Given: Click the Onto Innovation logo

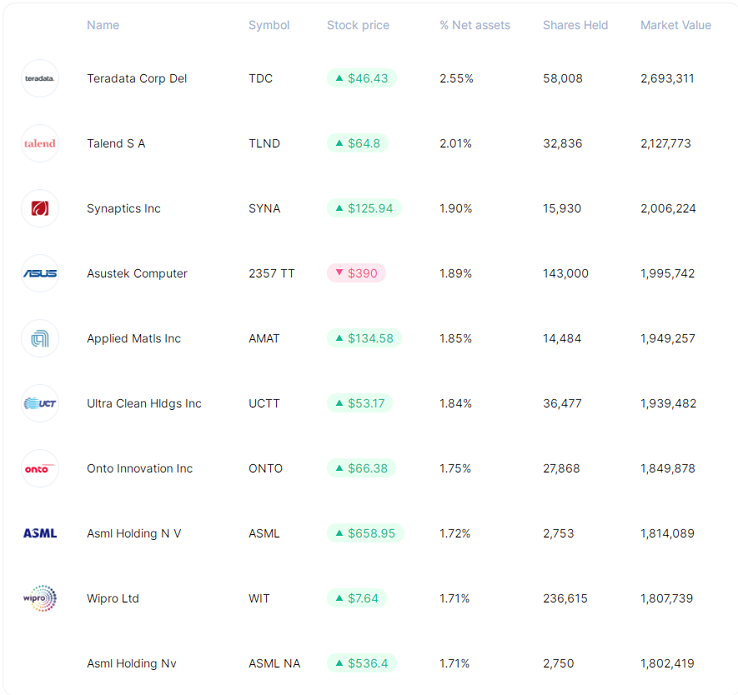Looking at the screenshot, I should [40, 468].
